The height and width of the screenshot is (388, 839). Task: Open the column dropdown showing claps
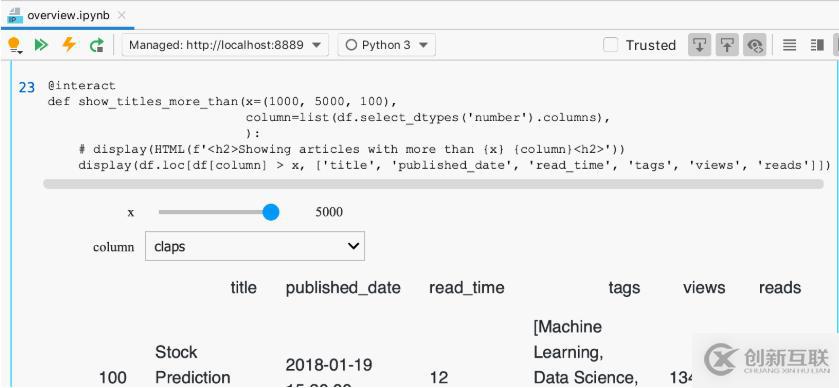(255, 246)
